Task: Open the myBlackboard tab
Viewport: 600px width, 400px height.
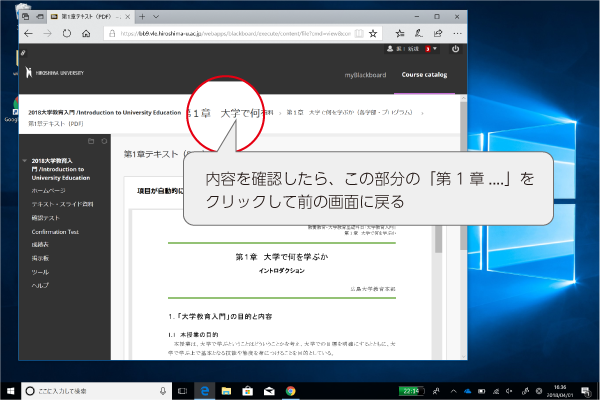Action: tap(365, 75)
